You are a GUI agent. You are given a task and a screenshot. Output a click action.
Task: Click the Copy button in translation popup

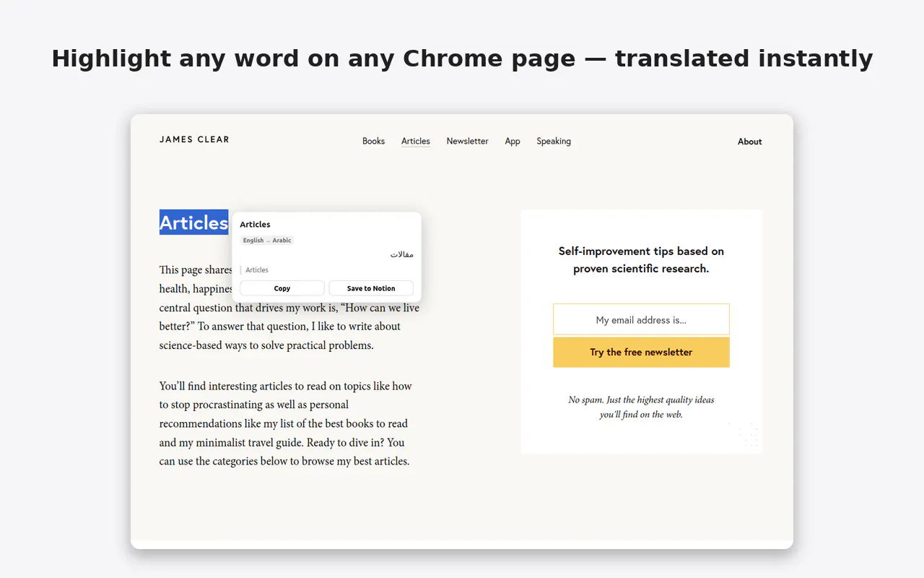[282, 288]
